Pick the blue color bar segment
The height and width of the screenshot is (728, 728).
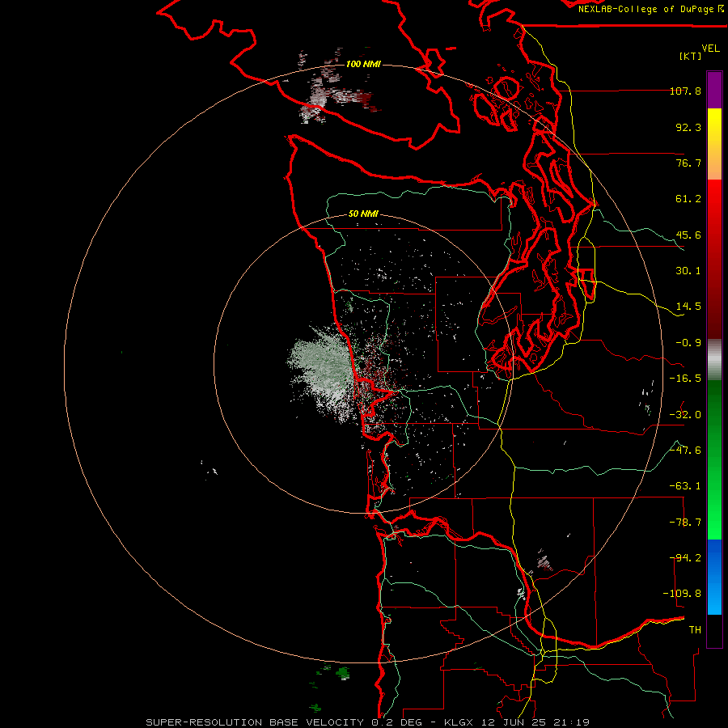pyautogui.click(x=714, y=577)
